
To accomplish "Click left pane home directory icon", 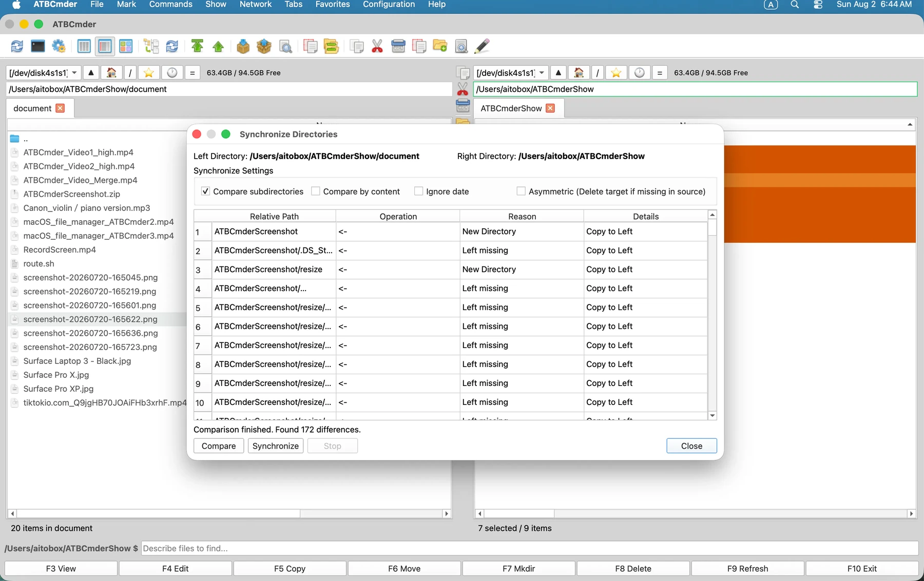I will (111, 73).
